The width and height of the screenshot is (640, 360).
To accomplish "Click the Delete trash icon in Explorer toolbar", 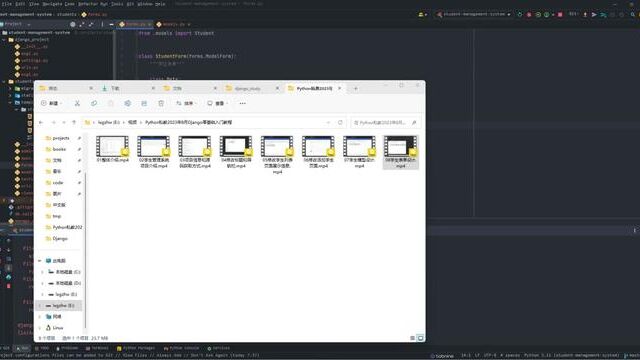I will (161, 103).
